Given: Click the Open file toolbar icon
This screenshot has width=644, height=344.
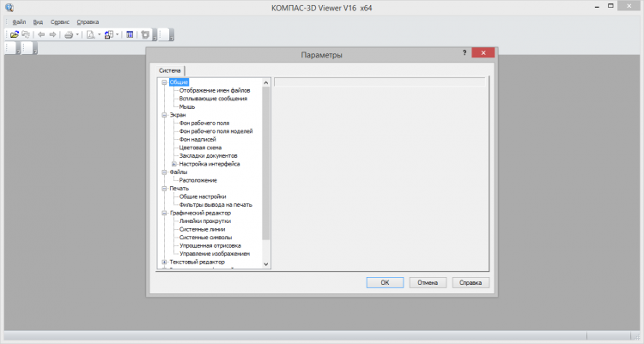Looking at the screenshot, I should click(15, 35).
